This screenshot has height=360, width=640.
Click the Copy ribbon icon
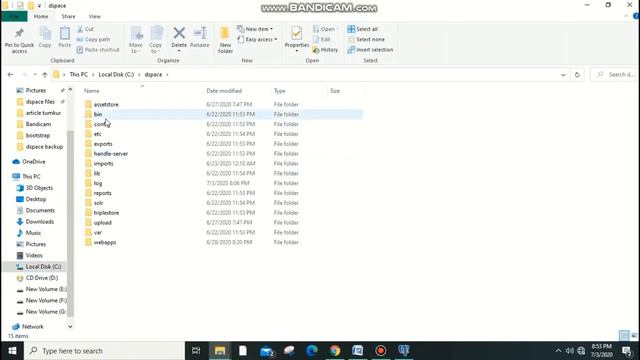pyautogui.click(x=45, y=37)
